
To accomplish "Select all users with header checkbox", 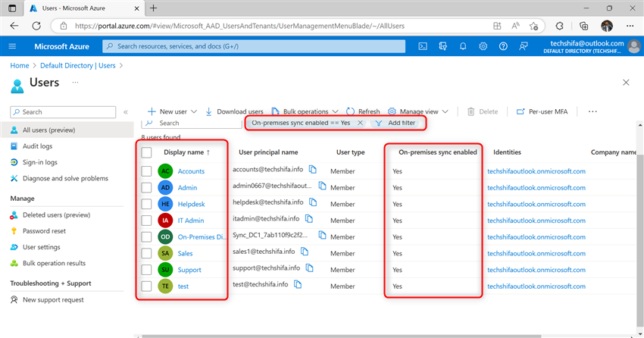I will tap(146, 152).
